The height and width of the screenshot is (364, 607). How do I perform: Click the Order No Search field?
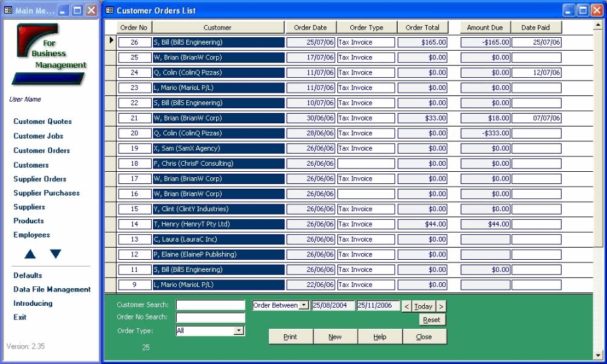(210, 317)
